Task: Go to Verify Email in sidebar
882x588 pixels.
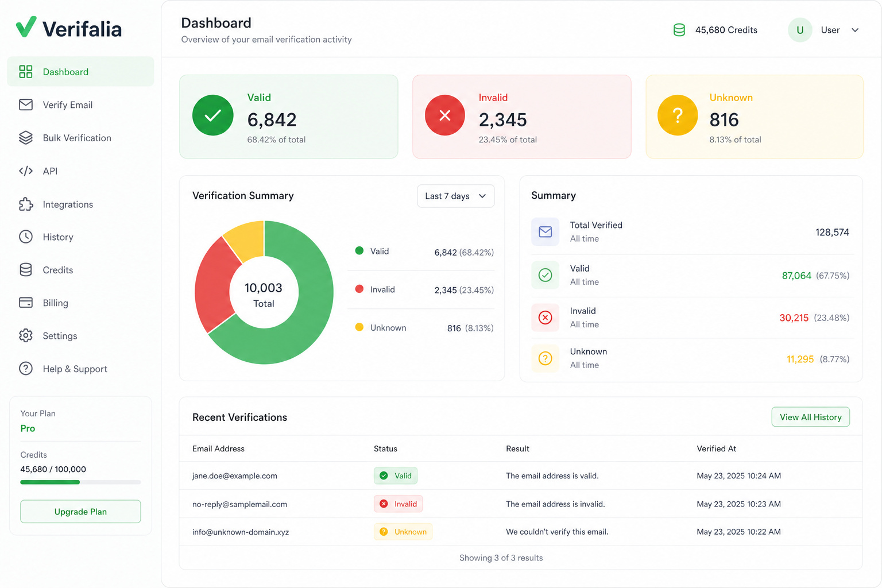Action: coord(80,105)
